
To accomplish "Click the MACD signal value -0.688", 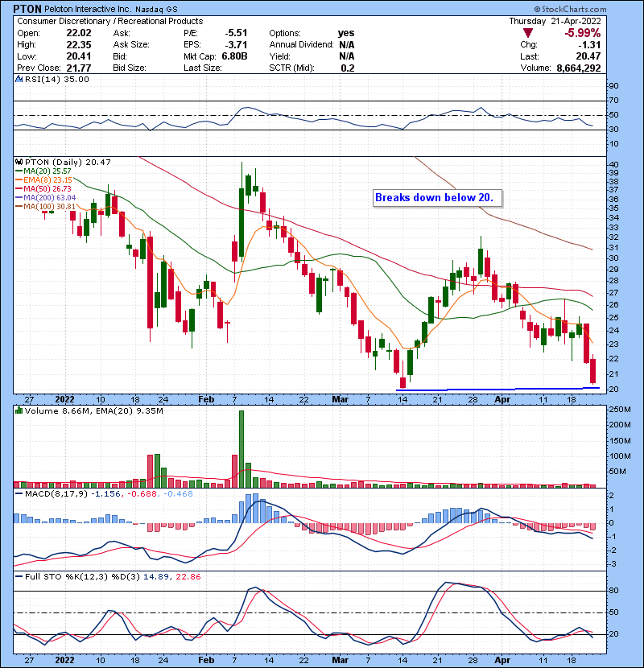I will click(x=142, y=494).
